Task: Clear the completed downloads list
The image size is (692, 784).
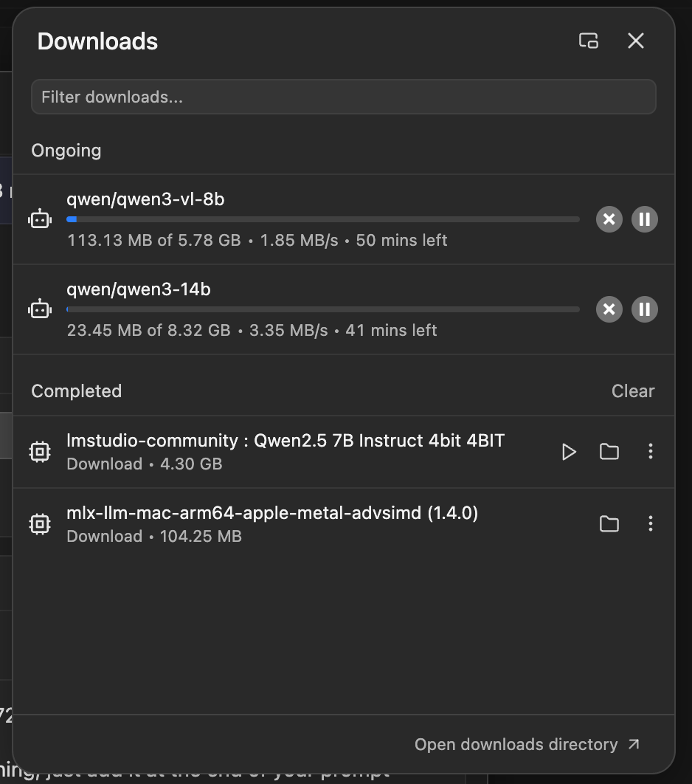Action: click(x=633, y=391)
